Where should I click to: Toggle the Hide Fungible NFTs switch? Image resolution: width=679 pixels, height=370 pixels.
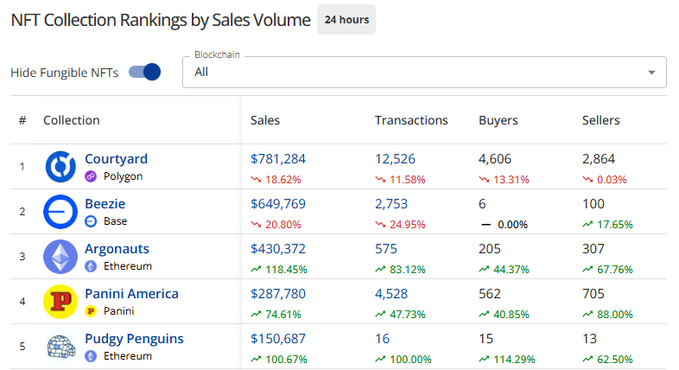(145, 72)
